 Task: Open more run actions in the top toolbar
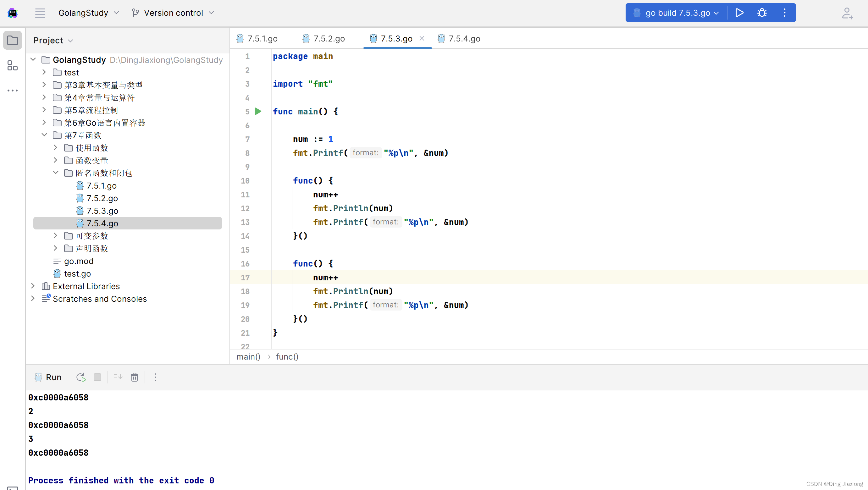point(785,13)
